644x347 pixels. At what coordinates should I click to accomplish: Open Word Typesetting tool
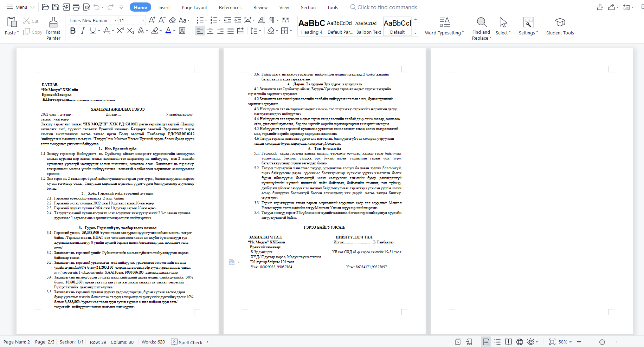[444, 26]
